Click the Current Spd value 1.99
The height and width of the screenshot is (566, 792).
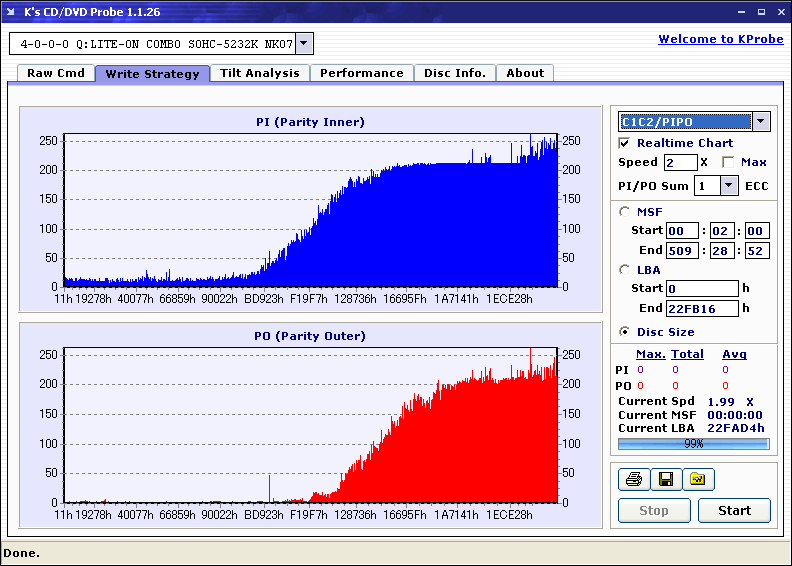click(x=721, y=402)
